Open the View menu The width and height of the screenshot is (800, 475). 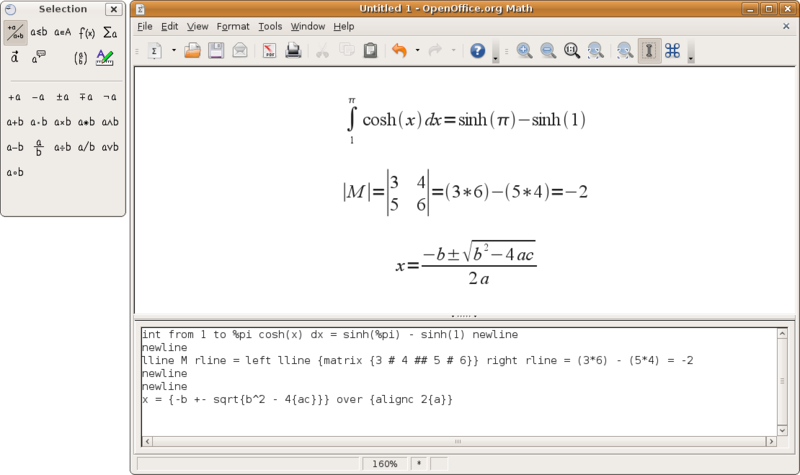click(197, 26)
